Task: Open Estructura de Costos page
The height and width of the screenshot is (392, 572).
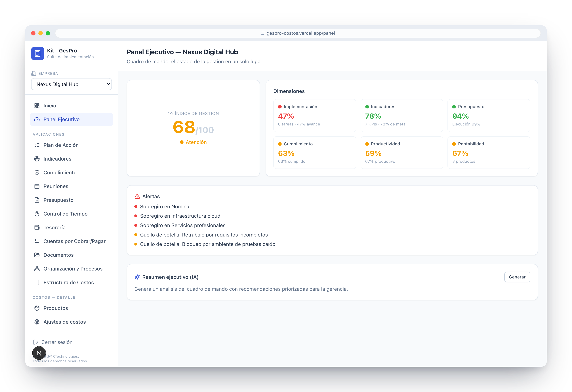Action: [x=71, y=283]
